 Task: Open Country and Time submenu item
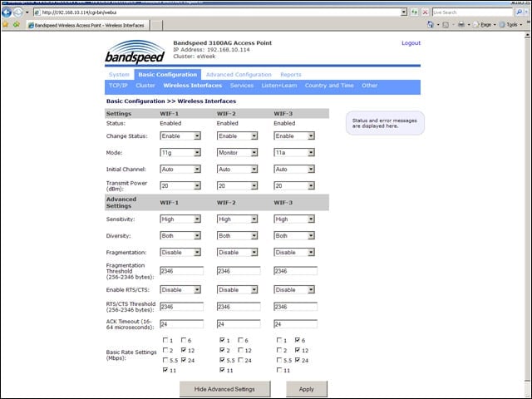(x=329, y=86)
